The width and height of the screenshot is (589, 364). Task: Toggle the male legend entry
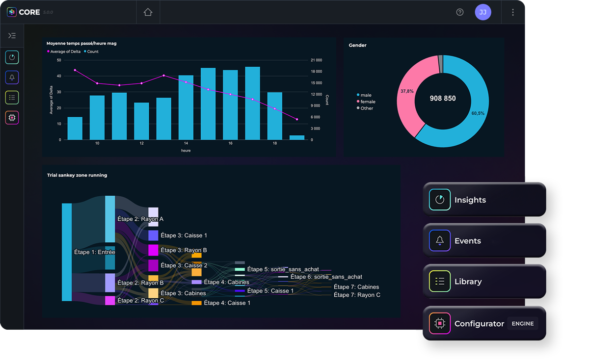click(x=364, y=95)
